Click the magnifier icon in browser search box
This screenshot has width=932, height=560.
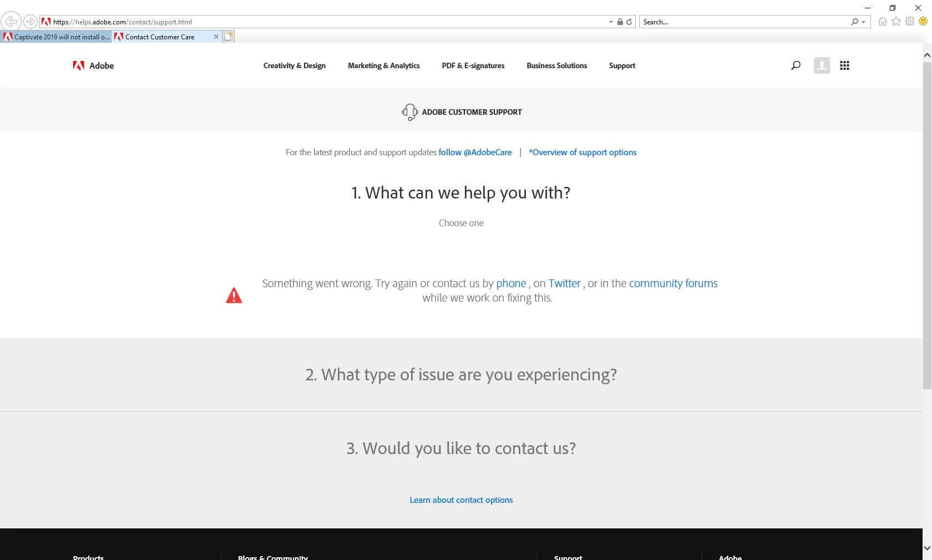[854, 22]
